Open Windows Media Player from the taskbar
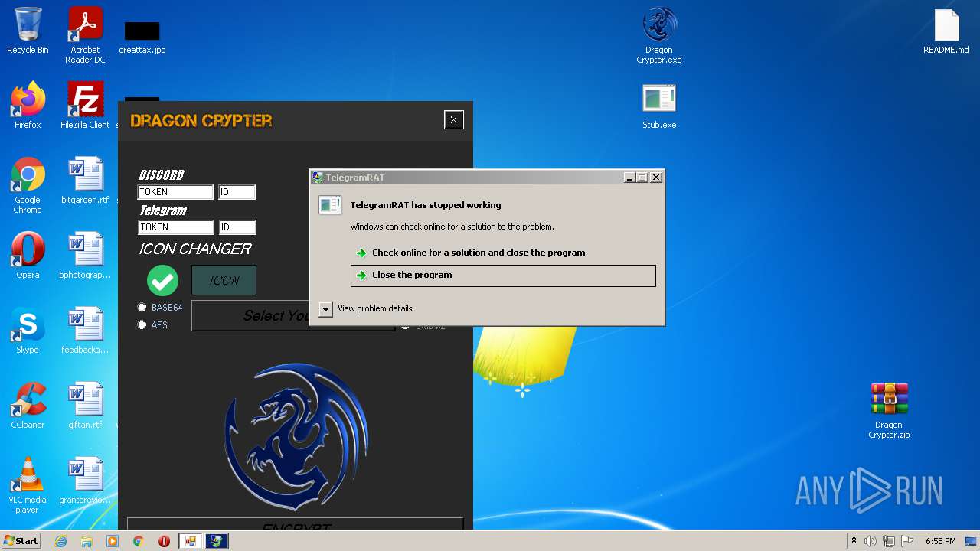 pyautogui.click(x=113, y=541)
